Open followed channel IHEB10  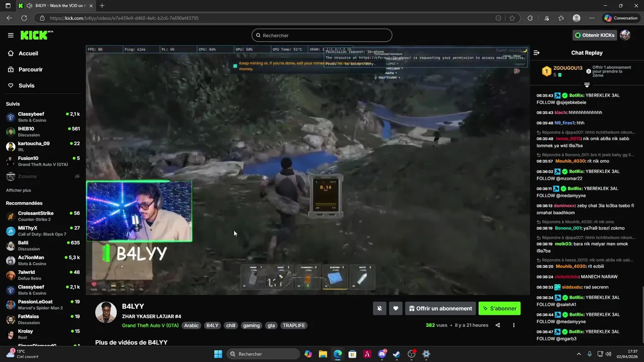pyautogui.click(x=43, y=132)
